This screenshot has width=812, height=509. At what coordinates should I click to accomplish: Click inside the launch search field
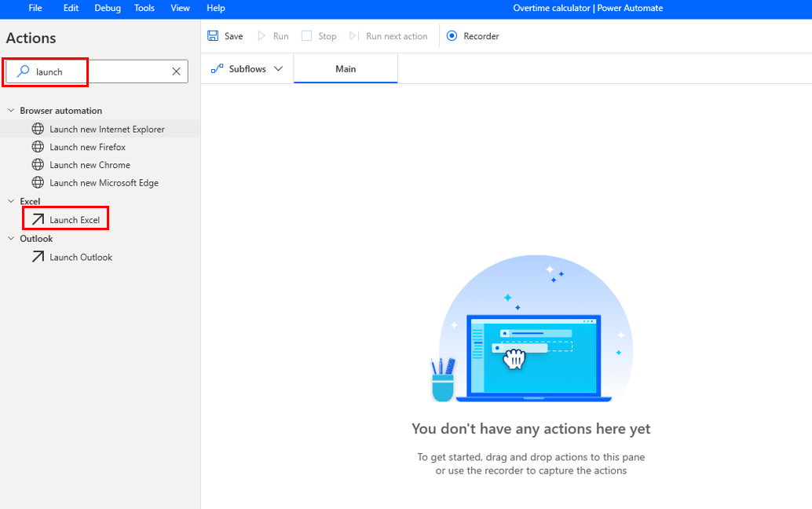97,71
